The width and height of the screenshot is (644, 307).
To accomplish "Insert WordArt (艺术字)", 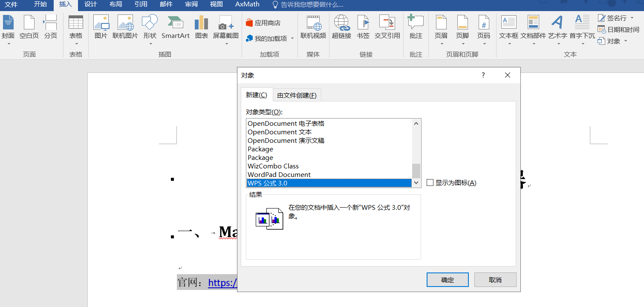I will [557, 30].
